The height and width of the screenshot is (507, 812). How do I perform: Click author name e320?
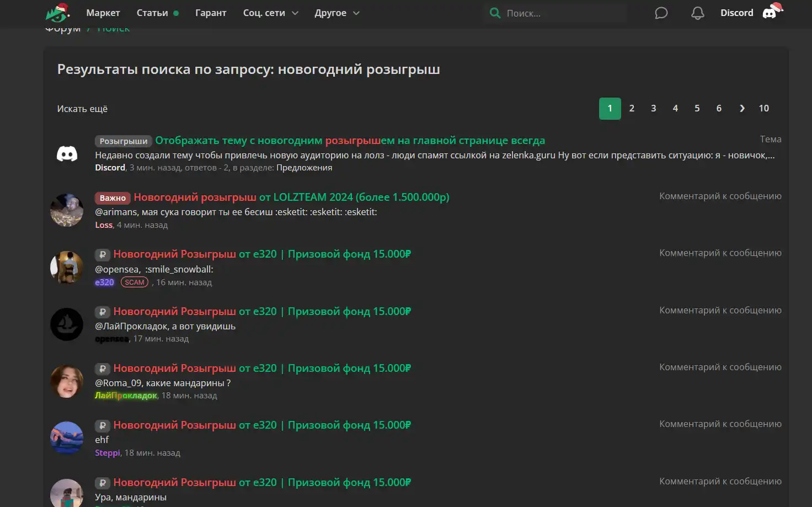tap(104, 282)
